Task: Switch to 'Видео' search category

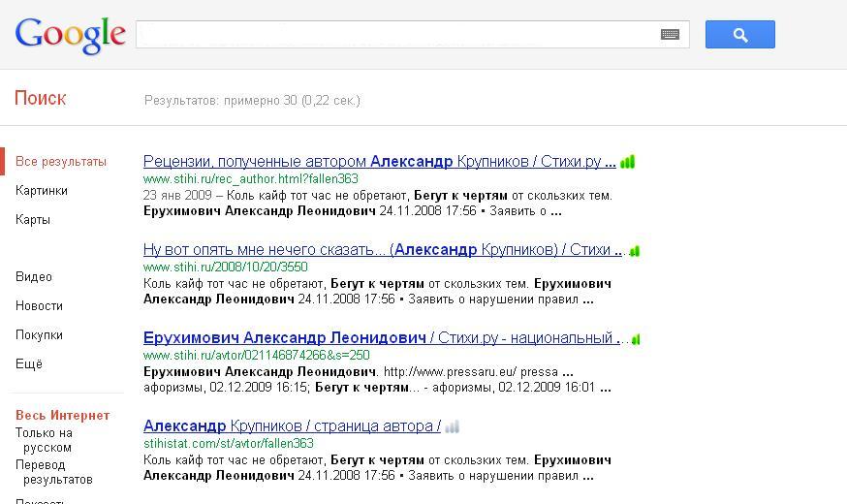Action: [34, 277]
